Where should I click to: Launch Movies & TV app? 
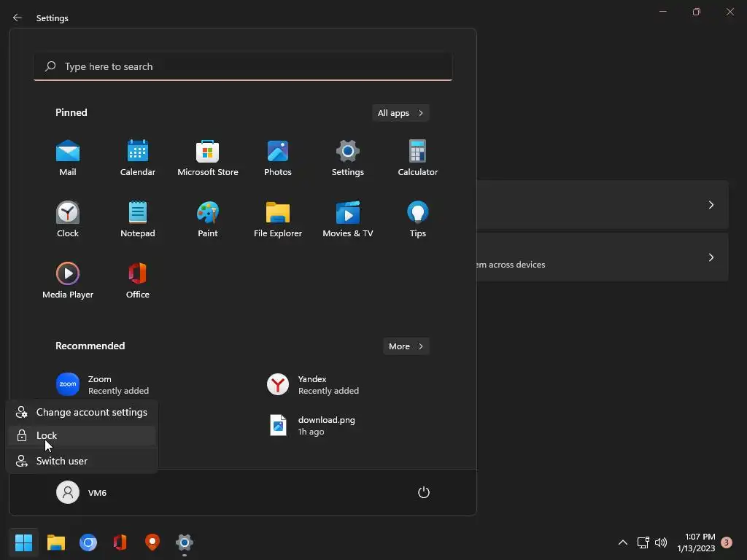point(348,219)
